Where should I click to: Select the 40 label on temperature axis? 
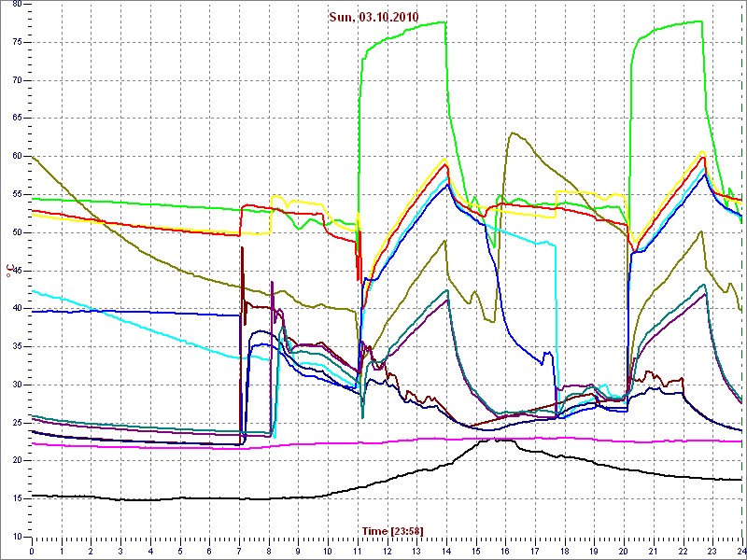coord(16,309)
